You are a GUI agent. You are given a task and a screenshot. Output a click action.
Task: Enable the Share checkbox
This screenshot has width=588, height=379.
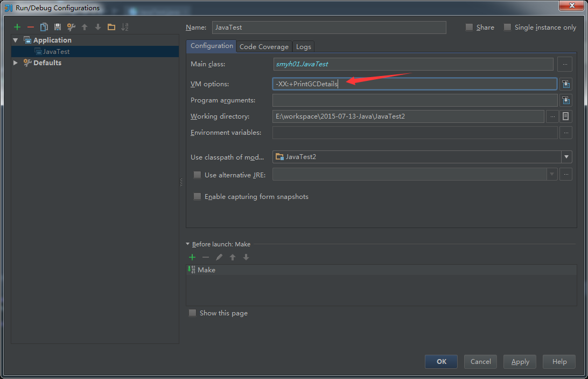(469, 27)
